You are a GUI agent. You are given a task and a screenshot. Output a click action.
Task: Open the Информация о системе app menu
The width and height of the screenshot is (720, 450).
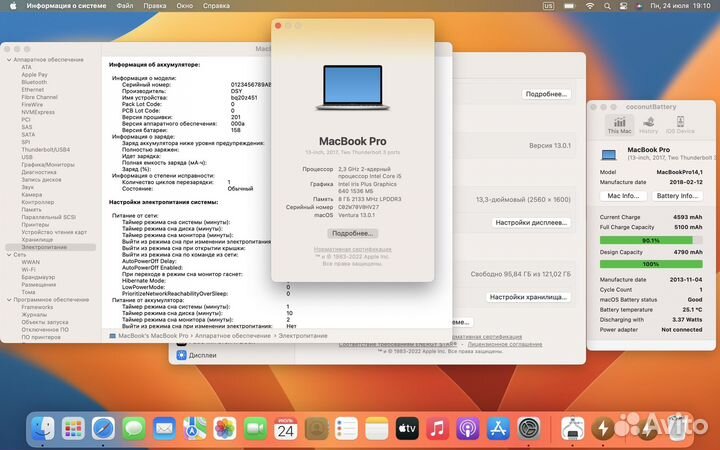(66, 6)
